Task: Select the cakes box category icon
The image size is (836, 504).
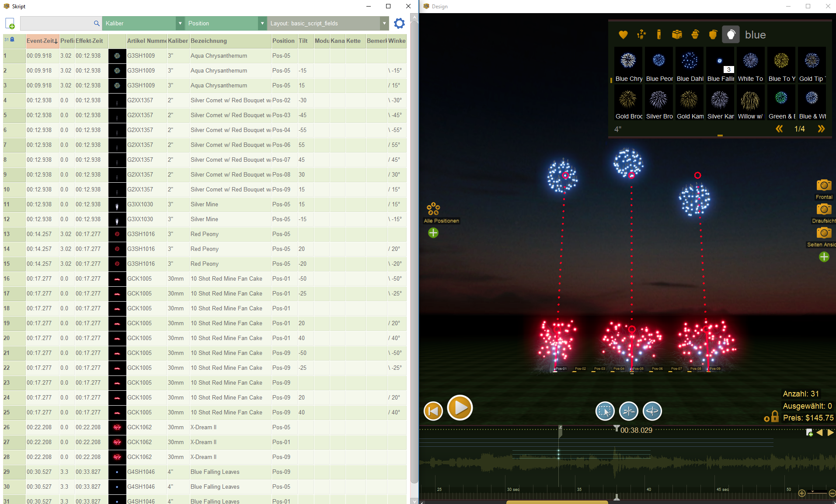Action: pyautogui.click(x=677, y=35)
